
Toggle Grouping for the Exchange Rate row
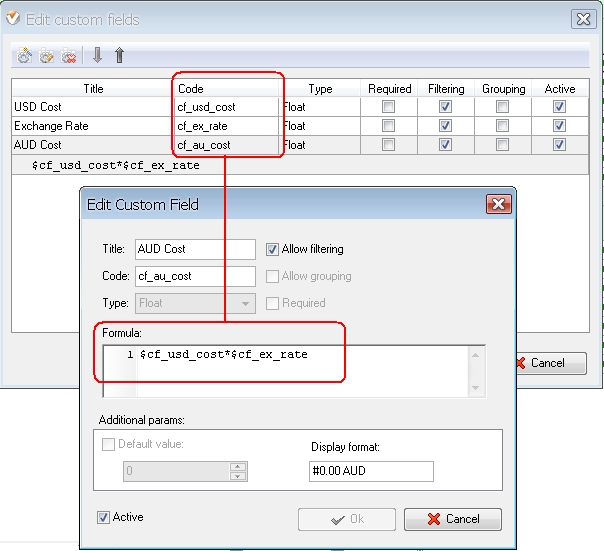click(503, 126)
